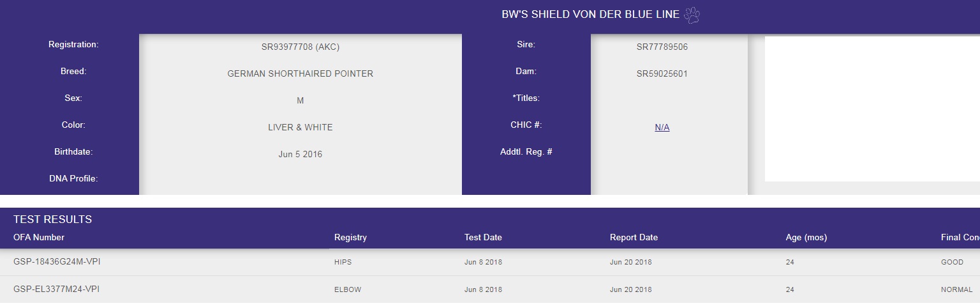Image resolution: width=980 pixels, height=308 pixels.
Task: Sort results by OFA Number column
Action: (x=39, y=237)
